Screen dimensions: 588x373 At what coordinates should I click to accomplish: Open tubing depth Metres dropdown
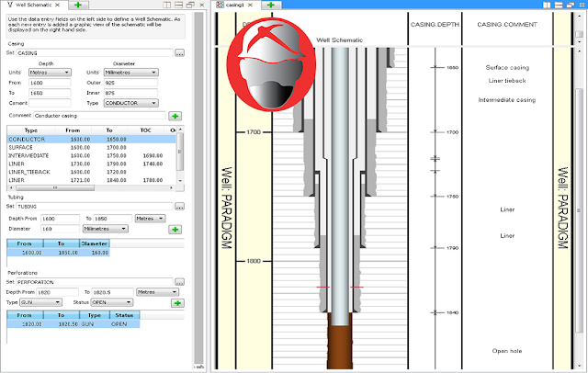coord(150,218)
